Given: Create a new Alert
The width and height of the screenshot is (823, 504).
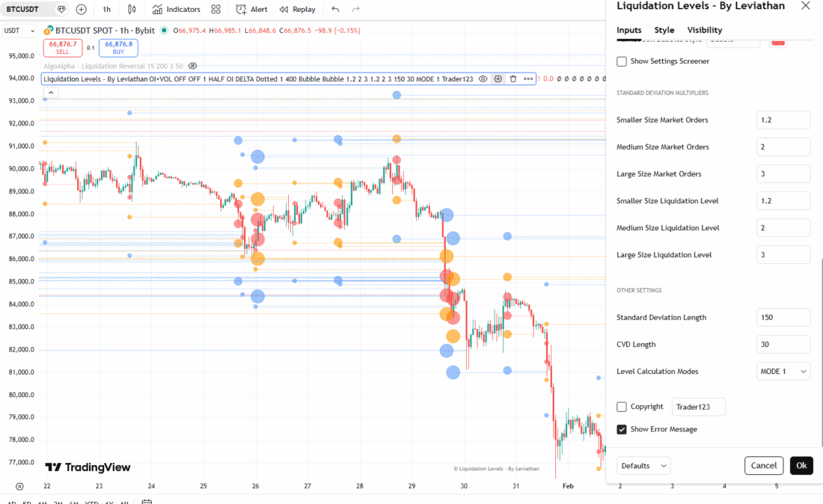Looking at the screenshot, I should coord(251,9).
